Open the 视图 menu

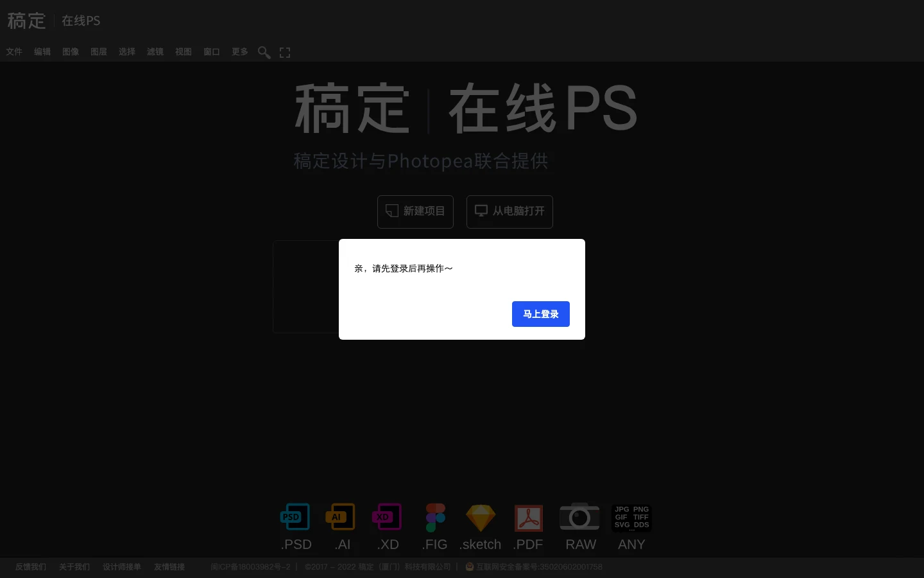[x=184, y=52]
